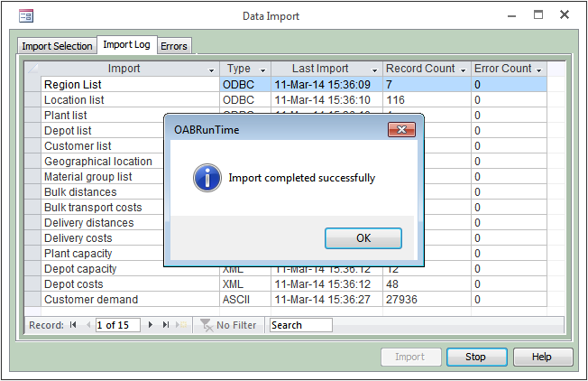Click the greyed-out Import button
588x381 pixels.
click(x=410, y=357)
